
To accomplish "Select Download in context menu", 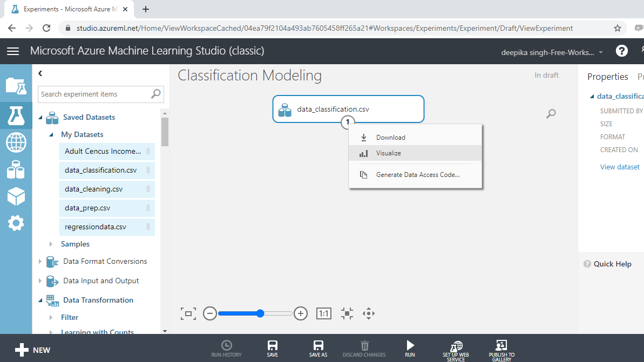I will (415, 138).
